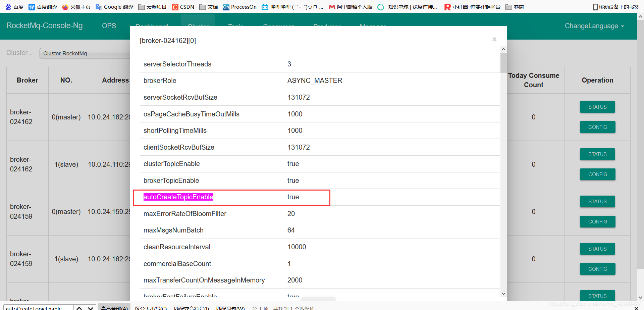Click the commercialBaseCount label
Image resolution: width=644 pixels, height=310 pixels.
(177, 264)
